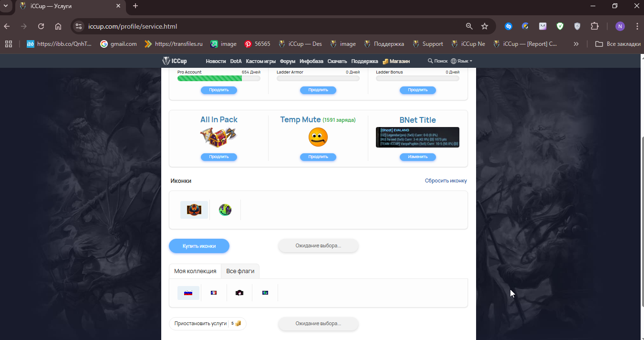644x340 pixels.
Task: Open the DotA menu item
Action: (x=236, y=61)
